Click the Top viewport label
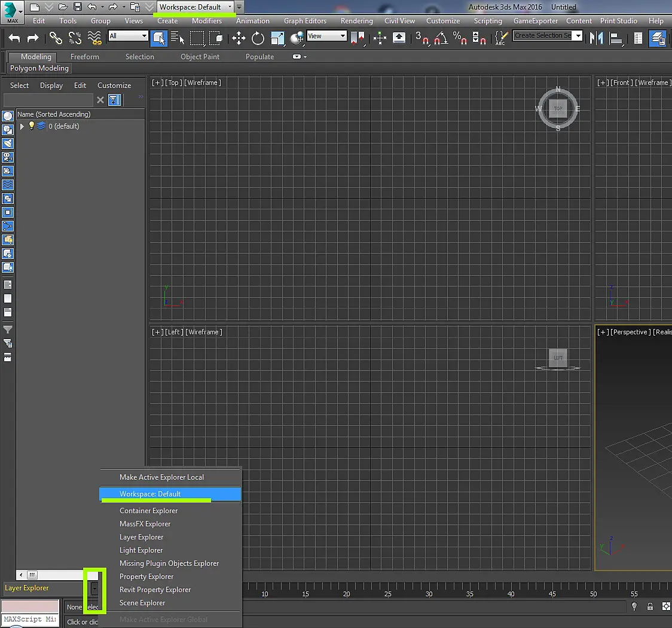This screenshot has width=672, height=628. pyautogui.click(x=173, y=83)
